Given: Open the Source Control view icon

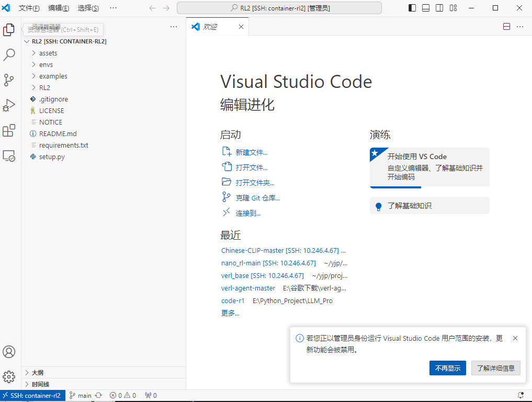Looking at the screenshot, I should point(9,80).
